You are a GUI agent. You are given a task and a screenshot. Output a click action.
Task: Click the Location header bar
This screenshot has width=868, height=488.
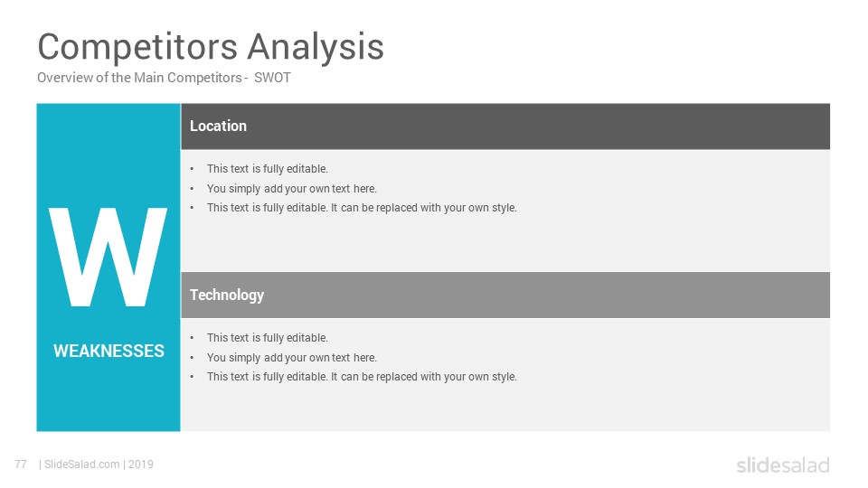[x=505, y=127]
